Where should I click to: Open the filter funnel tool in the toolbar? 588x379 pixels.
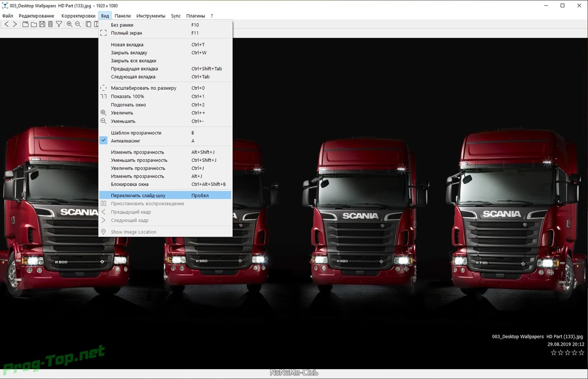coord(59,24)
